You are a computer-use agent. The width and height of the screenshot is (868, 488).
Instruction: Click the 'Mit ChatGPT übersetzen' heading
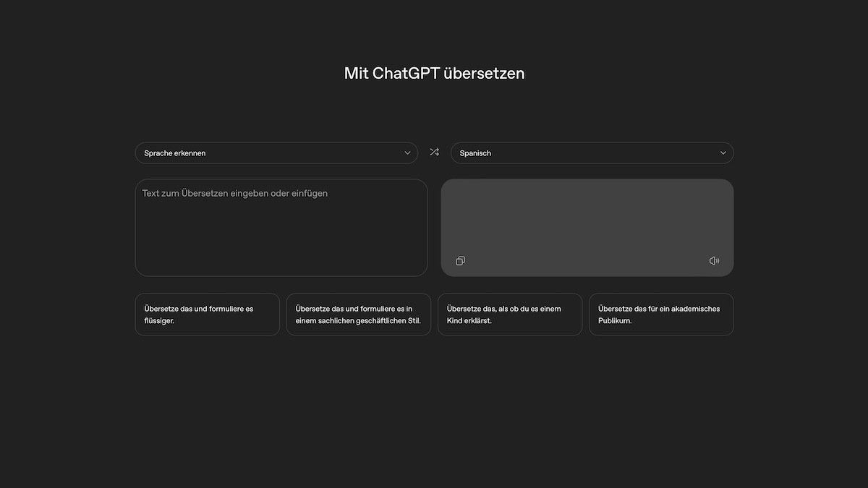click(x=434, y=73)
